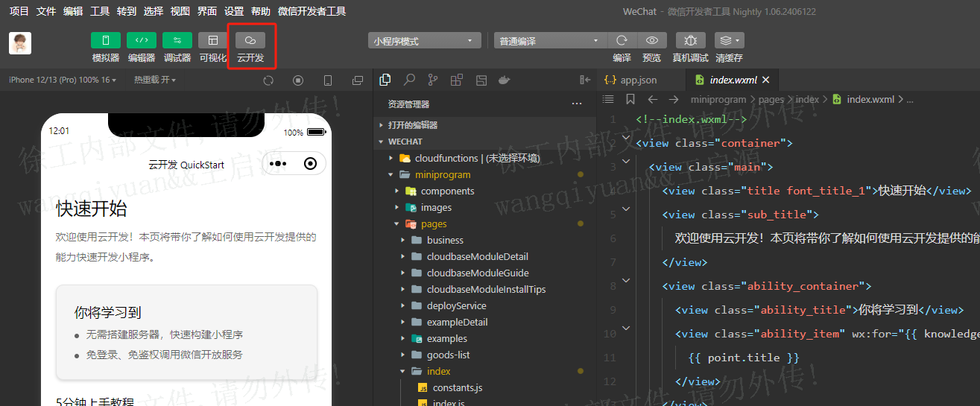Open the 模拟器 simulator panel button

(106, 40)
